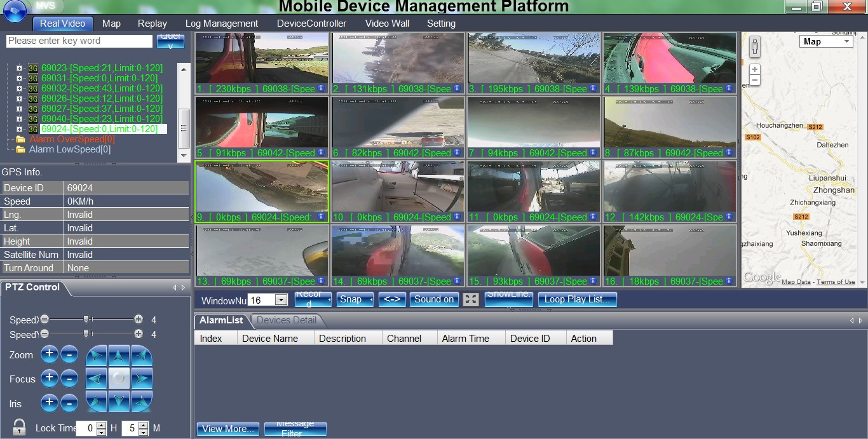
Task: Switch to the Map tab
Action: pos(111,24)
